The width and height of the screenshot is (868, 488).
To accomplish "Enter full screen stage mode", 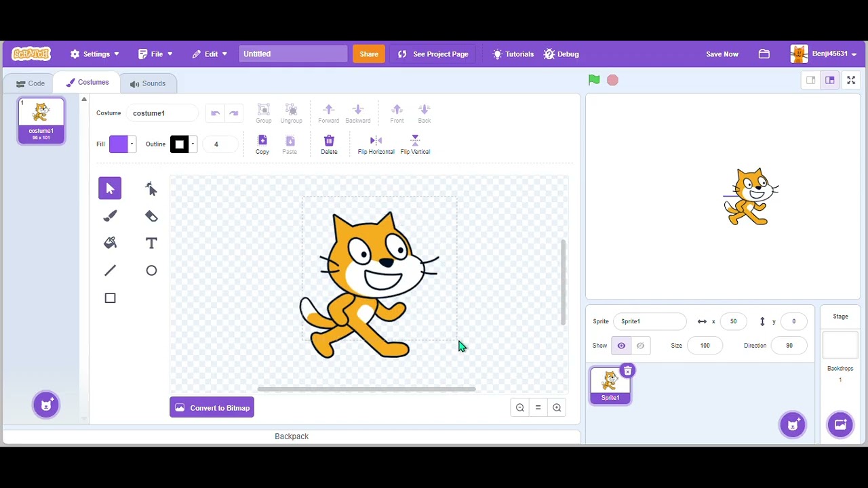I will (x=851, y=80).
